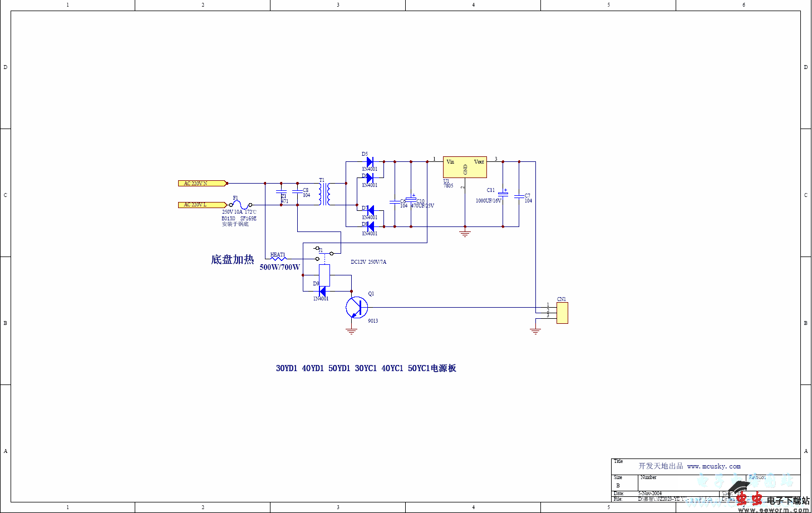This screenshot has height=513, width=812.
Task: Select the D8 1N4001 diode symbol
Action: pos(370,226)
